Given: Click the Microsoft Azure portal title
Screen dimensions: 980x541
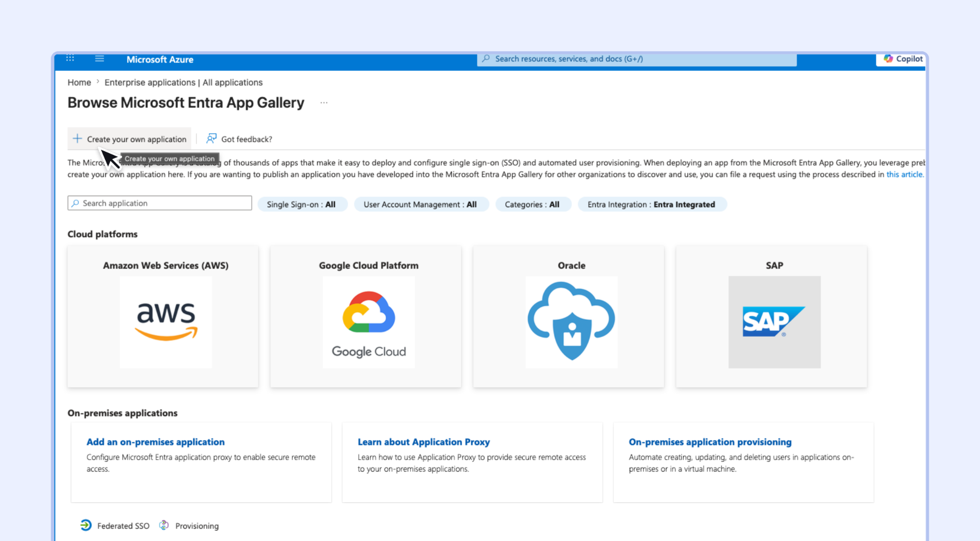Looking at the screenshot, I should [160, 59].
